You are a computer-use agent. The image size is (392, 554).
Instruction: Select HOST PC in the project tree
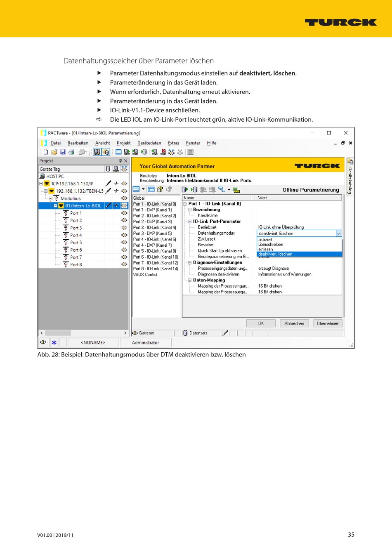pos(55,176)
